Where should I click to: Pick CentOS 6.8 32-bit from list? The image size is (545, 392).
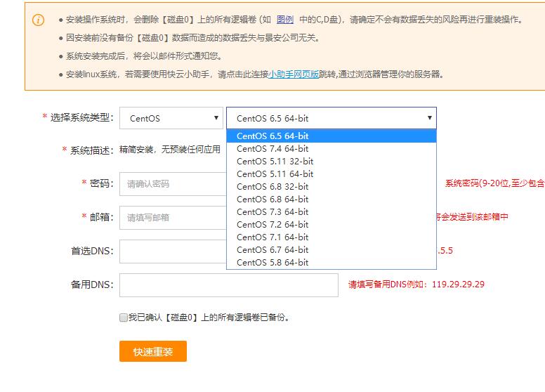point(331,187)
